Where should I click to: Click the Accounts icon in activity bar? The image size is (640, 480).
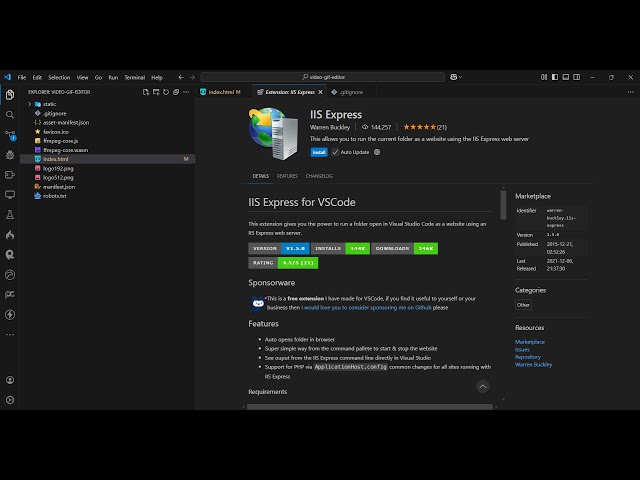coord(10,380)
